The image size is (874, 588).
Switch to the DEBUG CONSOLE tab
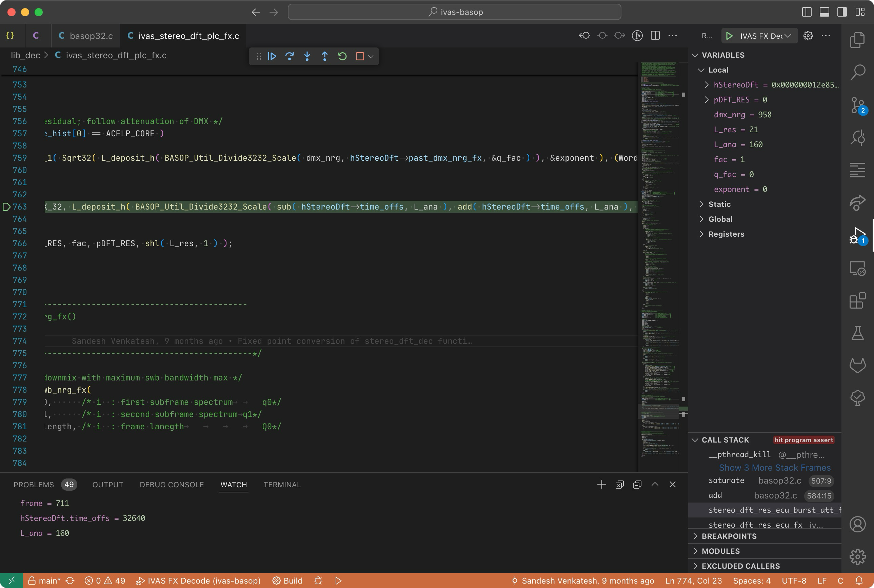pos(171,485)
